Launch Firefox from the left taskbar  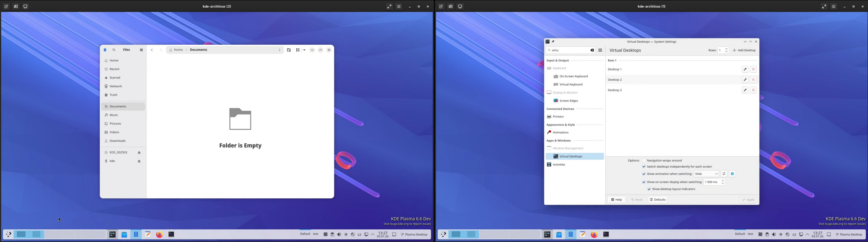coord(159,234)
